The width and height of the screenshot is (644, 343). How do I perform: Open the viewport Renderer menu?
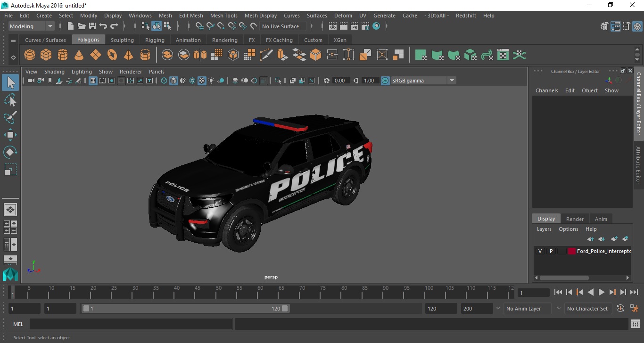pos(131,72)
